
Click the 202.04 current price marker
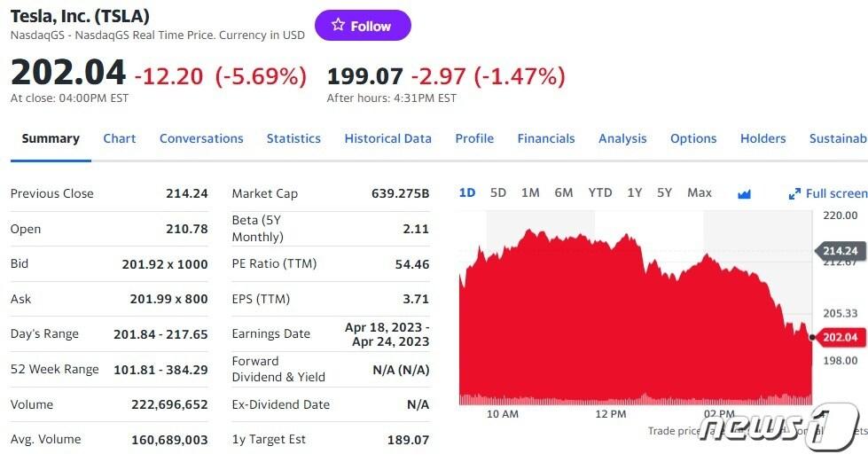(x=840, y=337)
